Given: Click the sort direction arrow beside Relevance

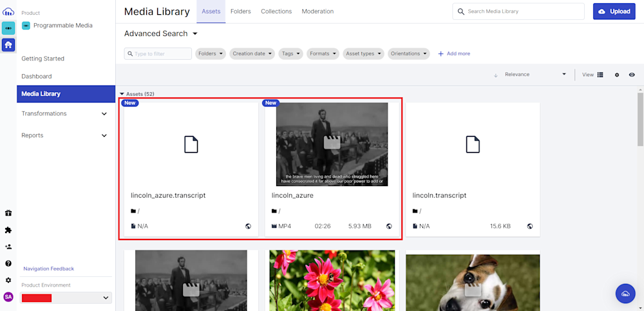Looking at the screenshot, I should [x=496, y=75].
